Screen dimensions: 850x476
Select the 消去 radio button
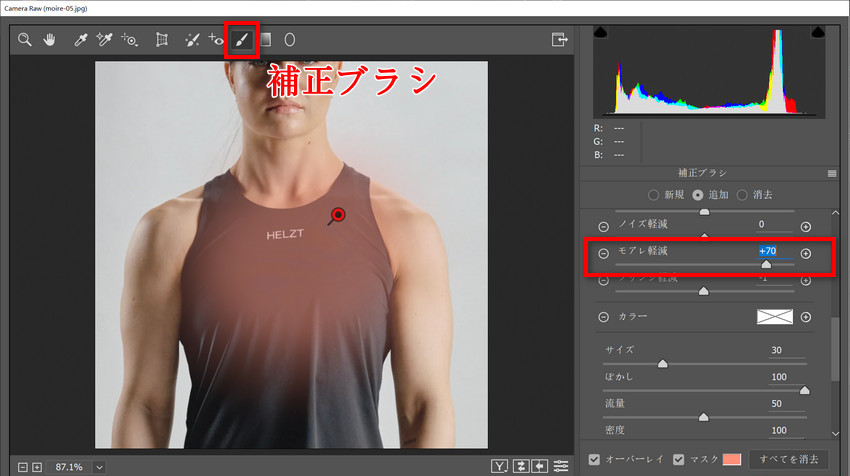pyautogui.click(x=742, y=195)
